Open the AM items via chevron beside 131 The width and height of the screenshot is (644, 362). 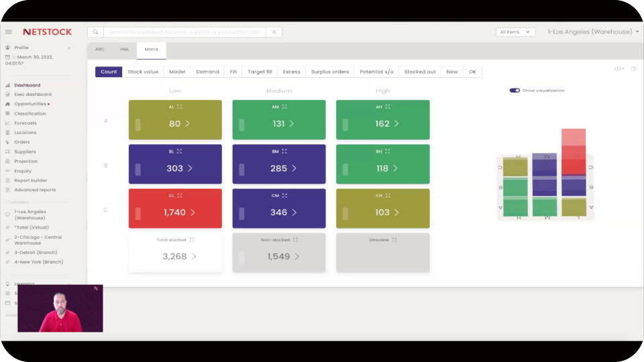pos(291,123)
